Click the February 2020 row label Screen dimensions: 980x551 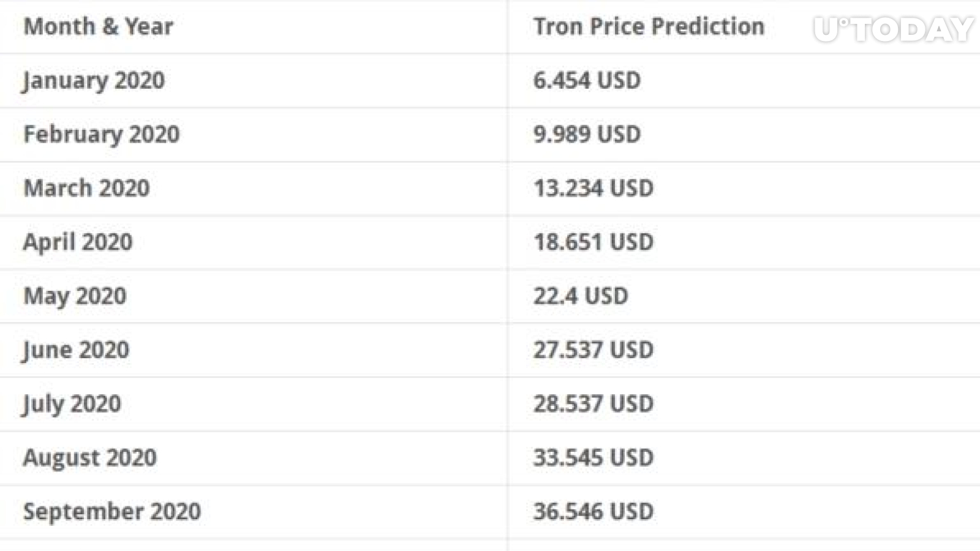point(102,135)
